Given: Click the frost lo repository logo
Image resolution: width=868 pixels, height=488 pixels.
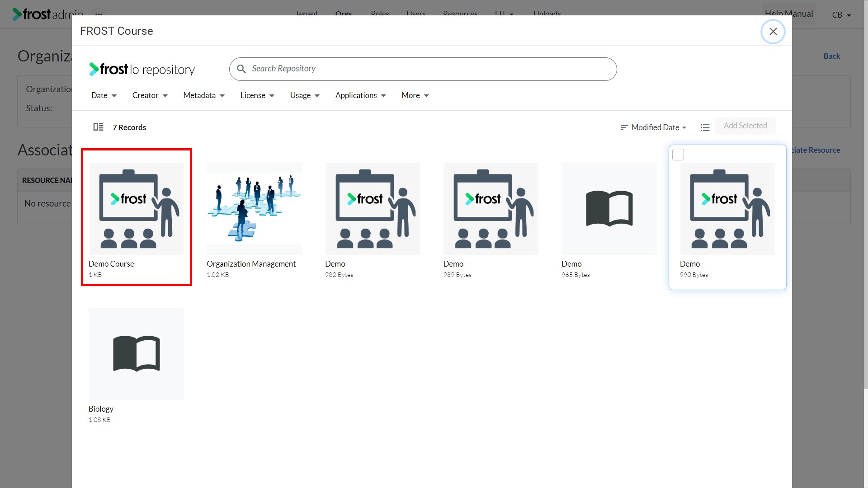Looking at the screenshot, I should pyautogui.click(x=142, y=69).
